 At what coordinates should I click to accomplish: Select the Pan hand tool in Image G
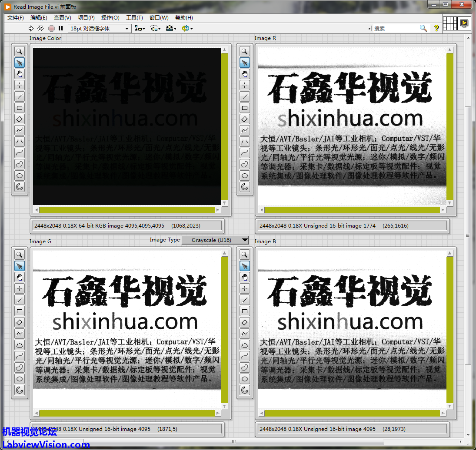click(x=20, y=277)
